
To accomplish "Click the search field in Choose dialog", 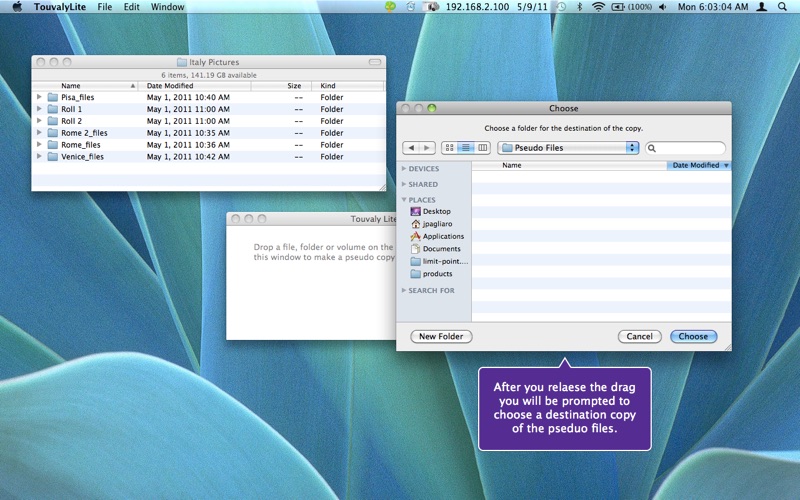I will (x=685, y=148).
